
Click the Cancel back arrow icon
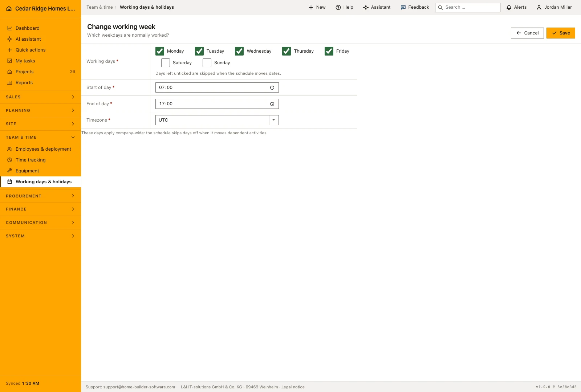coord(519,33)
